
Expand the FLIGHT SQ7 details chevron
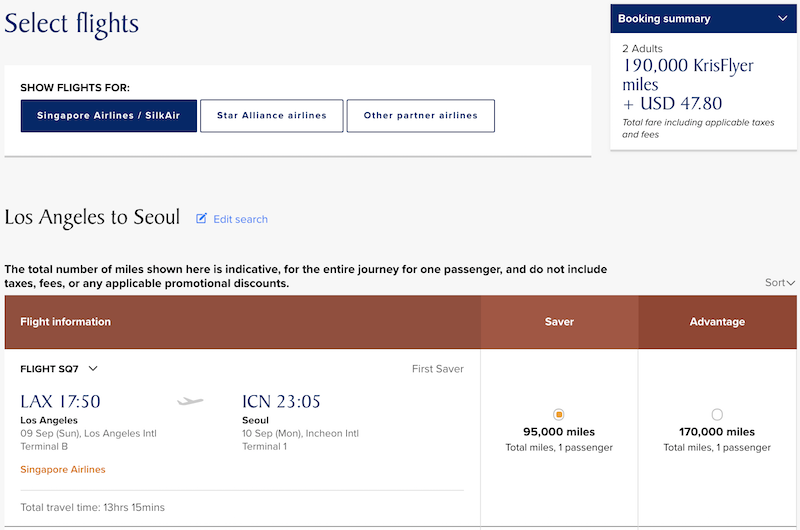pyautogui.click(x=93, y=369)
